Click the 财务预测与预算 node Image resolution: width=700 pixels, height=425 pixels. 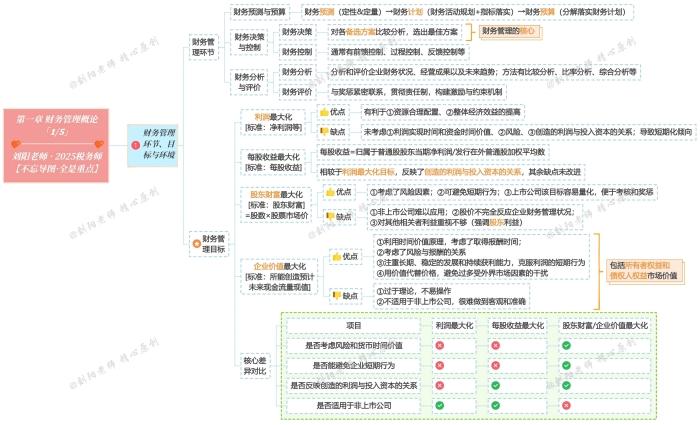point(261,11)
